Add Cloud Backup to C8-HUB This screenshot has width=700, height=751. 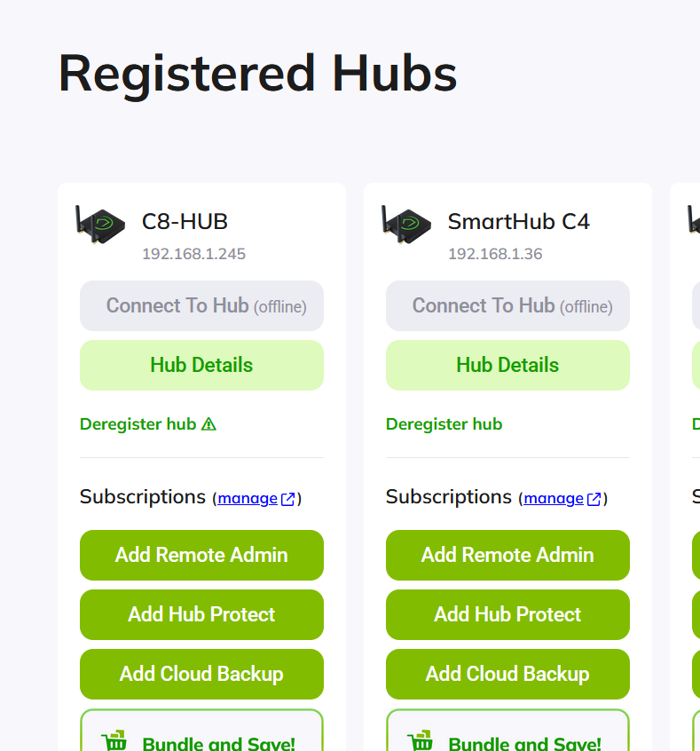coord(201,674)
